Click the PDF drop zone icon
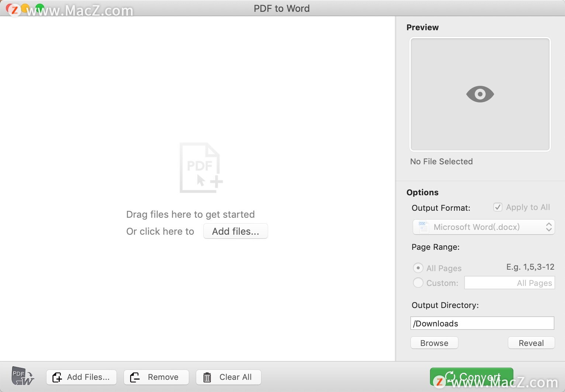The image size is (565, 392). click(x=201, y=168)
